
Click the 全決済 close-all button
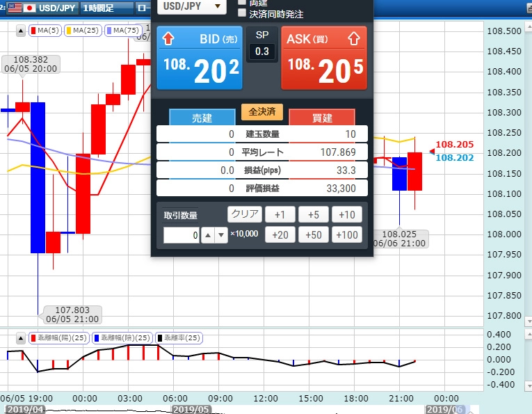[x=262, y=111]
